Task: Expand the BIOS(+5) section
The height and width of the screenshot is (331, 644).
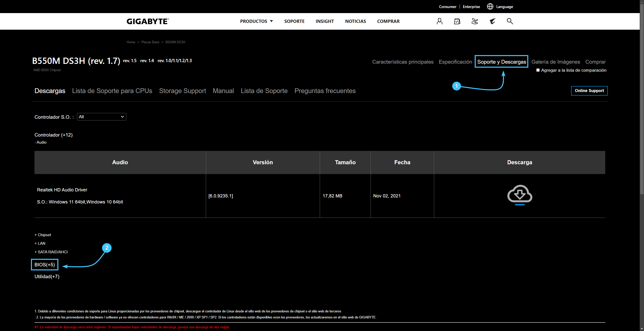Action: tap(45, 265)
